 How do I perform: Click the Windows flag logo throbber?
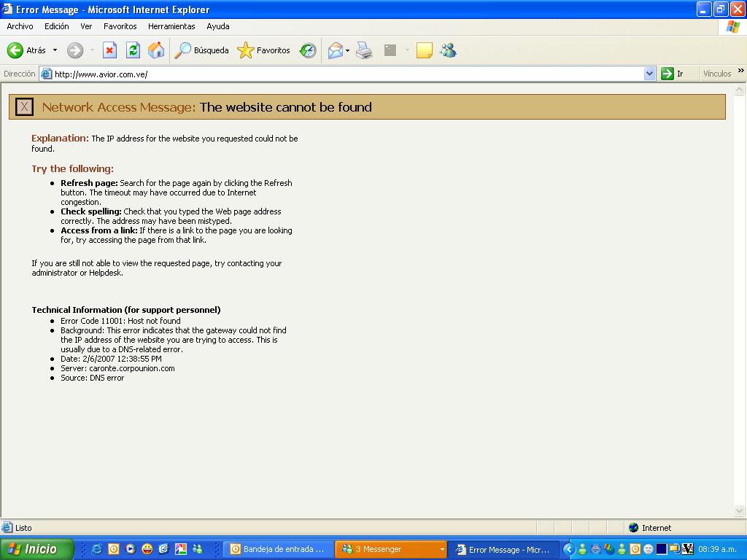[732, 27]
